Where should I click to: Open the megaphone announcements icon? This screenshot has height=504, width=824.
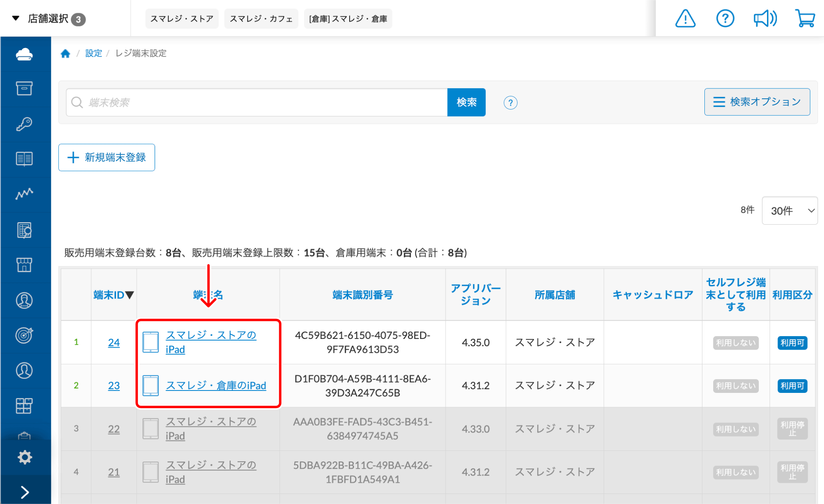click(x=765, y=18)
